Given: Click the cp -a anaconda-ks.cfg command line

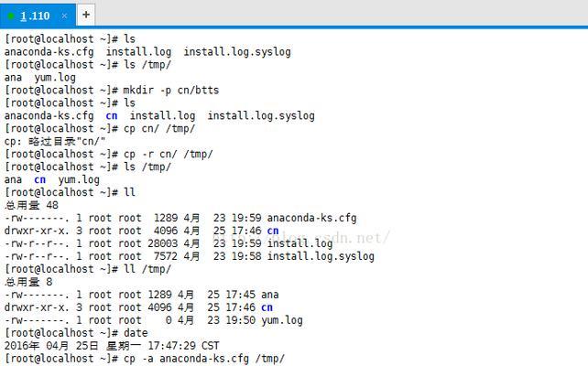Looking at the screenshot, I should pyautogui.click(x=145, y=359).
